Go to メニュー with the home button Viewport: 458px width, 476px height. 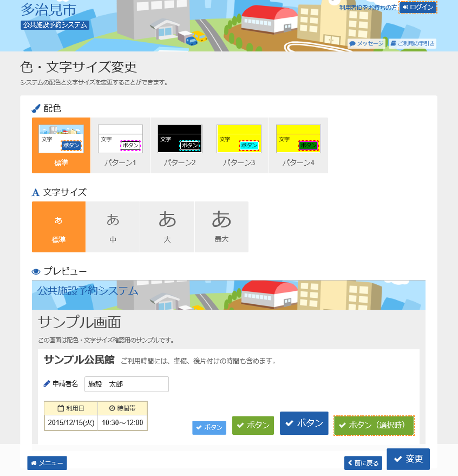(x=47, y=463)
